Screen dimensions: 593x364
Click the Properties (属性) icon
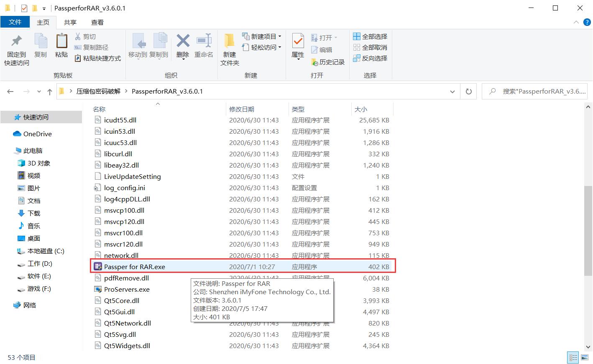tap(298, 46)
